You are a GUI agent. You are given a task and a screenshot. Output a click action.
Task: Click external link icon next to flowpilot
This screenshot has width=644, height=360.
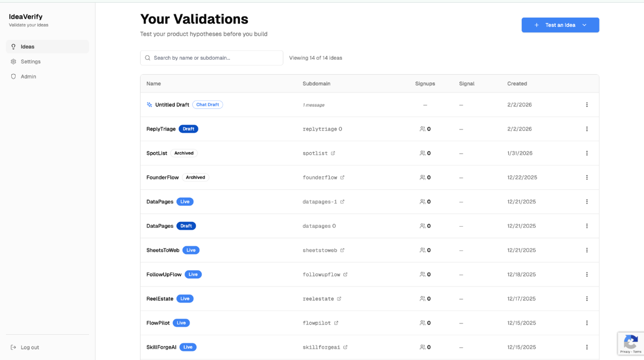point(336,323)
